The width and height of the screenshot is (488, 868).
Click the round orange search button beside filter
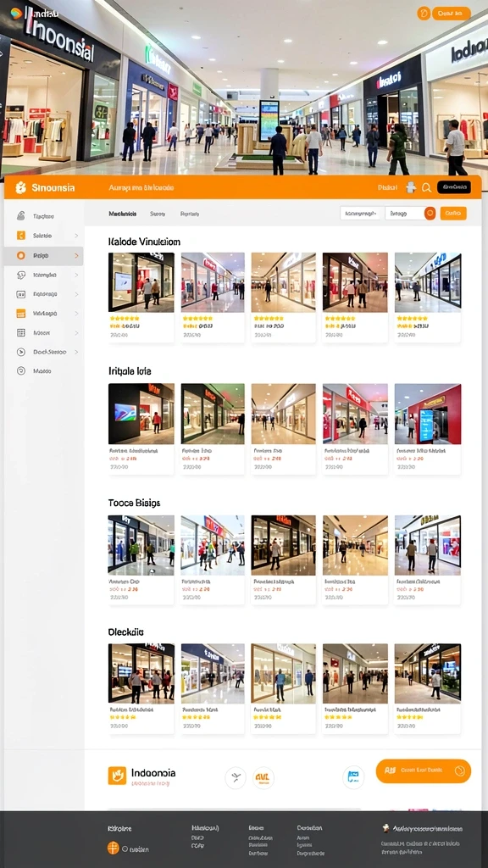pos(430,213)
